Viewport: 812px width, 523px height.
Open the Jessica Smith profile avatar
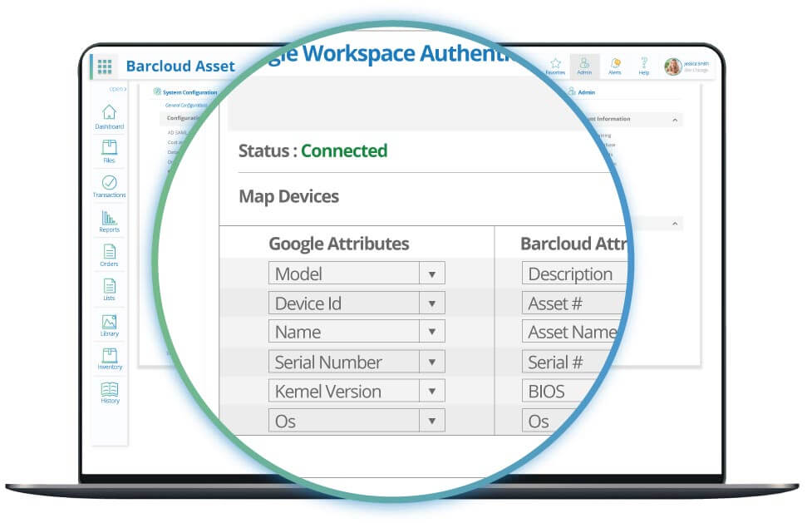673,67
